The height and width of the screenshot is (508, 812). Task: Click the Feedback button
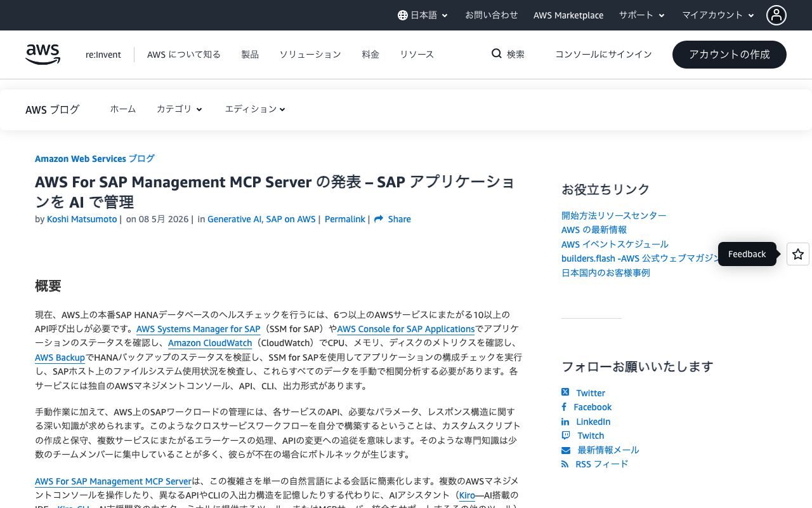pos(747,254)
